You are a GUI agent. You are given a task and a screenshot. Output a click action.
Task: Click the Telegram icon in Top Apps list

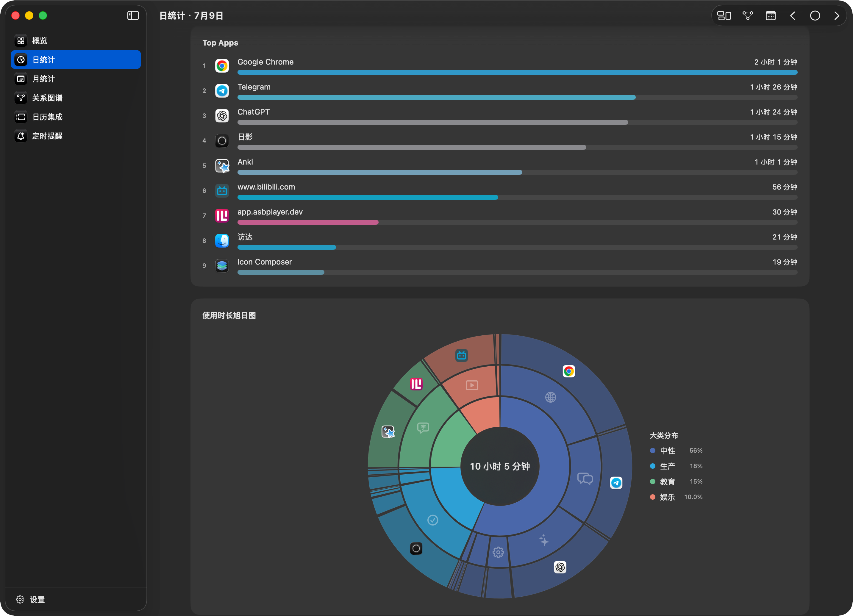point(222,91)
